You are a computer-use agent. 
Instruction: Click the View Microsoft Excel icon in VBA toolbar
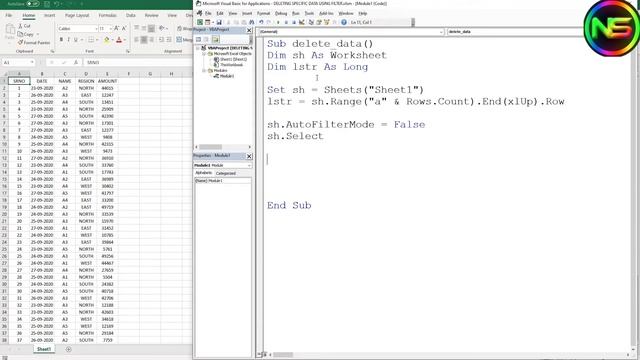pyautogui.click(x=200, y=22)
